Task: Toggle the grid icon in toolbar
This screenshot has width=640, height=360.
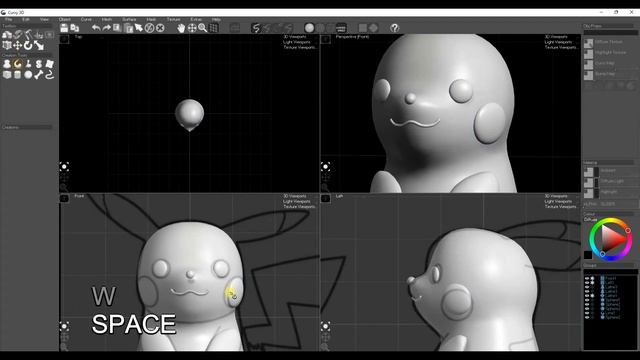Action: pyautogui.click(x=213, y=28)
